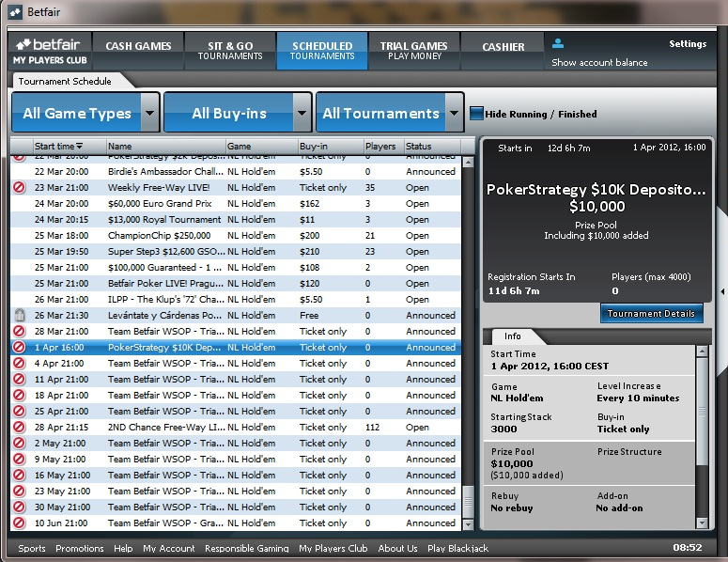Click restricted icon on 4 Apr 21:00 row

pos(19,363)
